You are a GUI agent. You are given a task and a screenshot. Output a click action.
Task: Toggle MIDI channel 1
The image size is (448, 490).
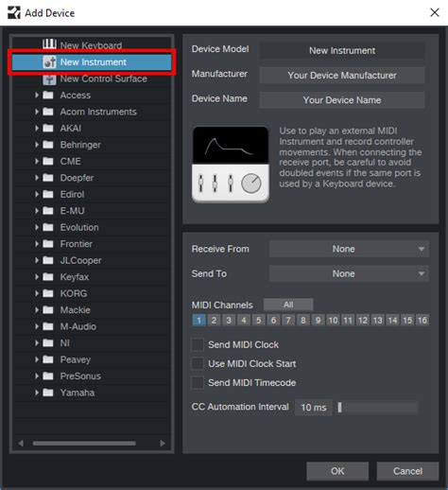pos(198,320)
